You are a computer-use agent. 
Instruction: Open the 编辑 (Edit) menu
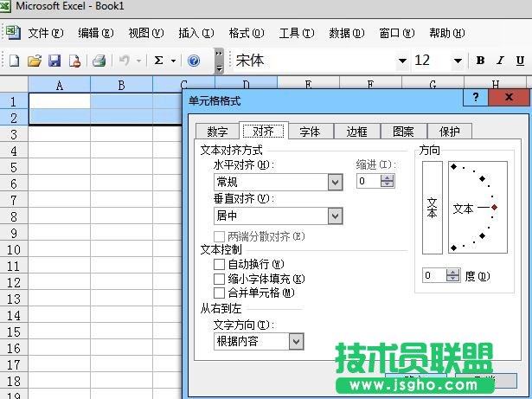pos(96,33)
